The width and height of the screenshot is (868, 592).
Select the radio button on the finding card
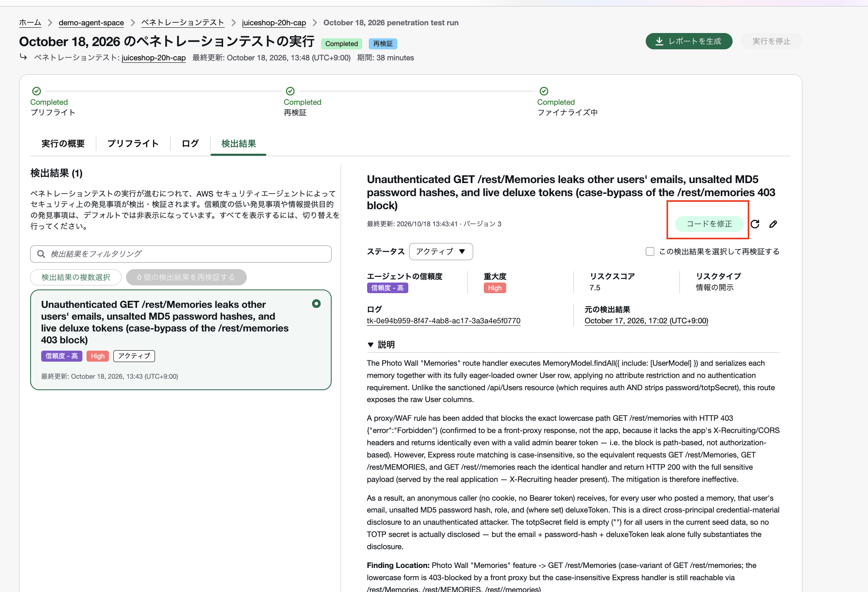click(x=316, y=303)
